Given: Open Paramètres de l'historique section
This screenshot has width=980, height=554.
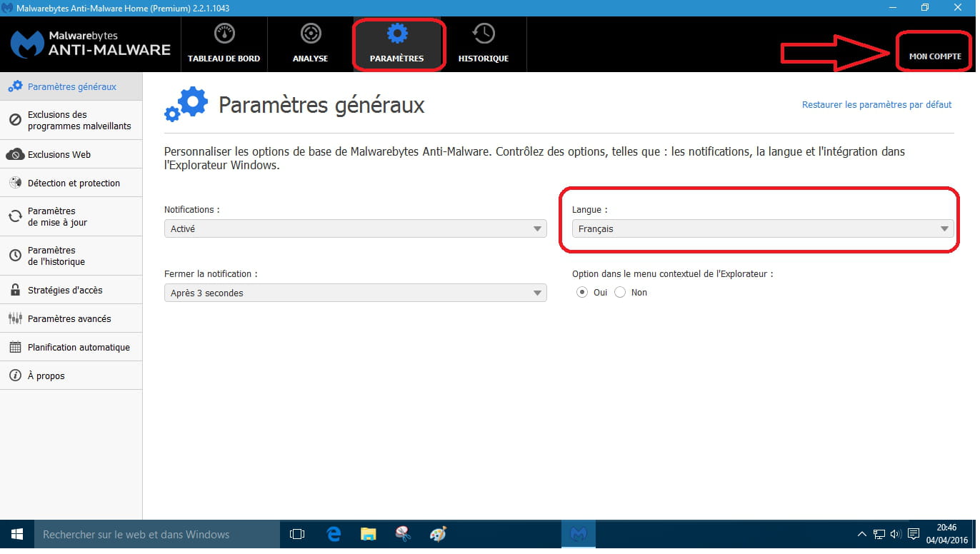Looking at the screenshot, I should (x=71, y=256).
